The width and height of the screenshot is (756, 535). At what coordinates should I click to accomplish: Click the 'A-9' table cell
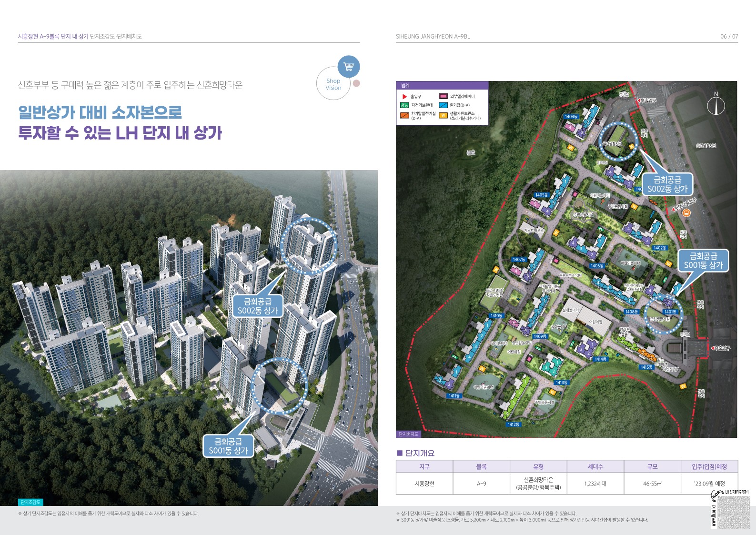(x=482, y=484)
